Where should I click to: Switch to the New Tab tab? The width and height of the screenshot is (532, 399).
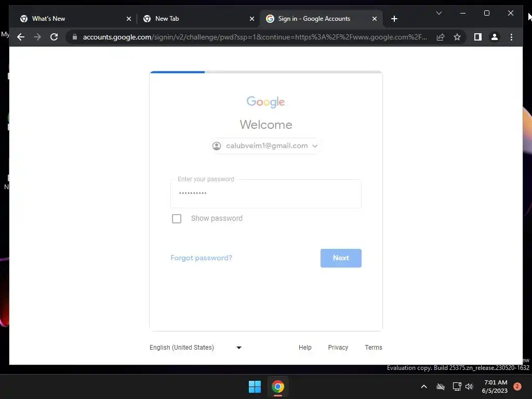pyautogui.click(x=198, y=19)
